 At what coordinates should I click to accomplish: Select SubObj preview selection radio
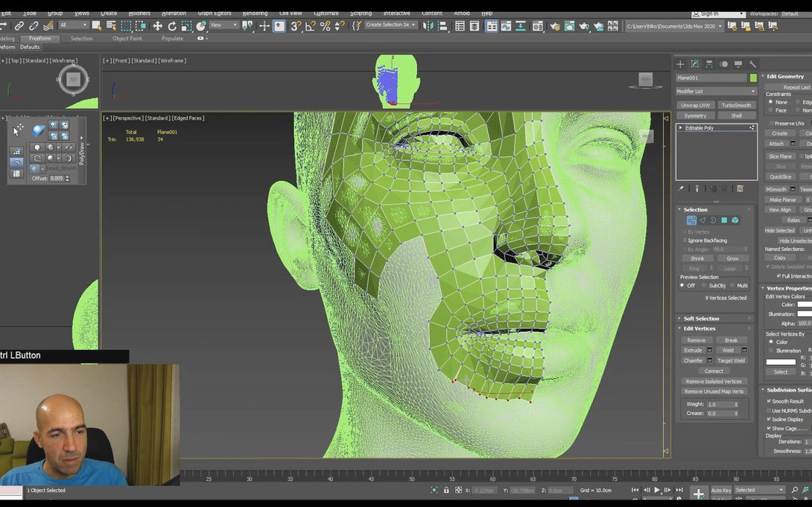click(704, 286)
